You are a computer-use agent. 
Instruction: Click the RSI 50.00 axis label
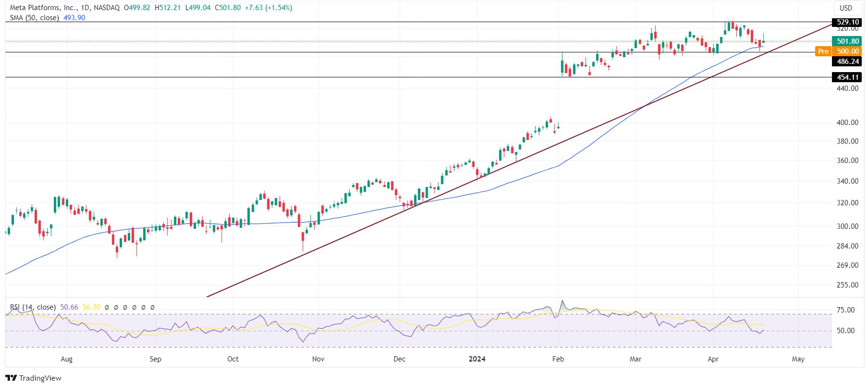pyautogui.click(x=846, y=331)
